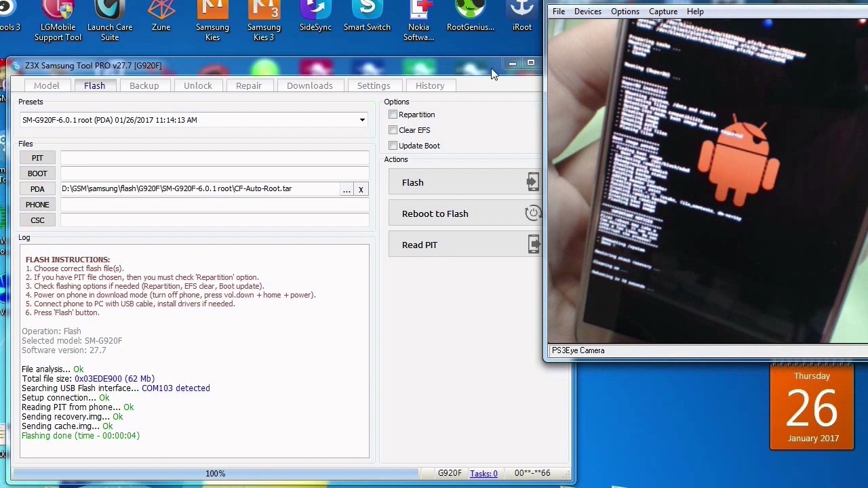Click the calendar gadget showing Thursday 26
The image size is (868, 488).
pyautogui.click(x=812, y=407)
